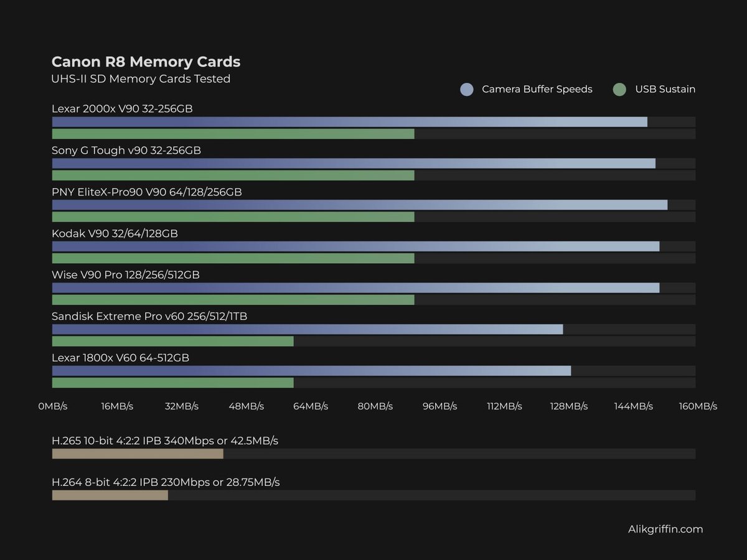Expand the Lexar 2000x V90 32-256GB row
This screenshot has width=747, height=560.
click(122, 108)
